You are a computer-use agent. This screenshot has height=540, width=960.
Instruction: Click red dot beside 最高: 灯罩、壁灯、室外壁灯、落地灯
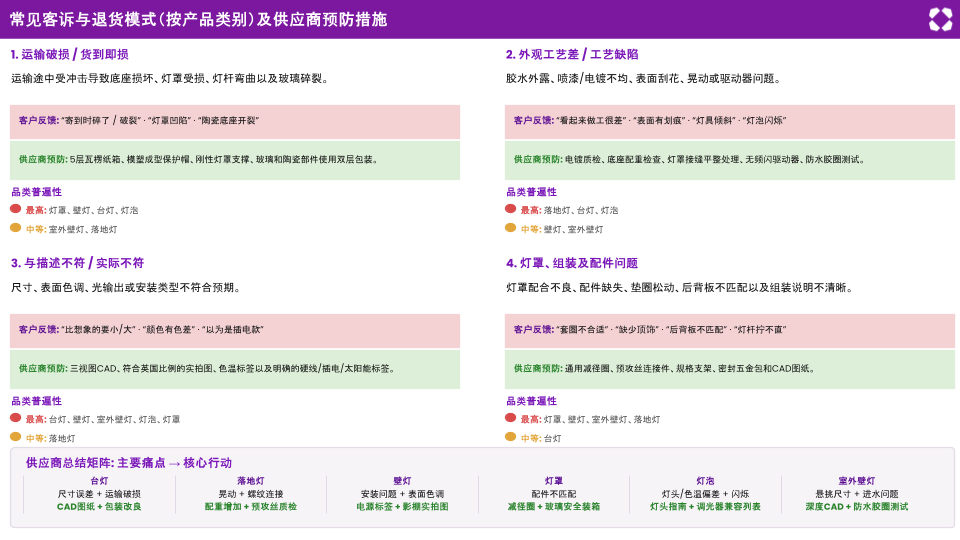tap(511, 418)
